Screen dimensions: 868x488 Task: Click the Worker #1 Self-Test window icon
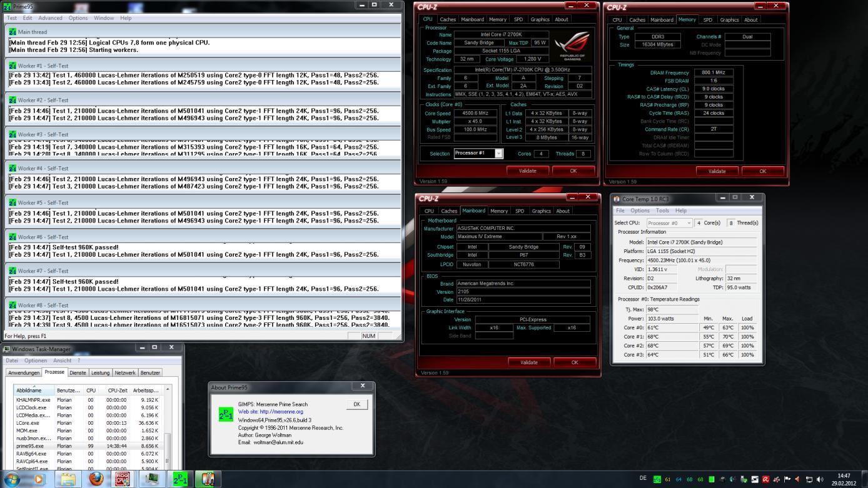click(x=13, y=66)
